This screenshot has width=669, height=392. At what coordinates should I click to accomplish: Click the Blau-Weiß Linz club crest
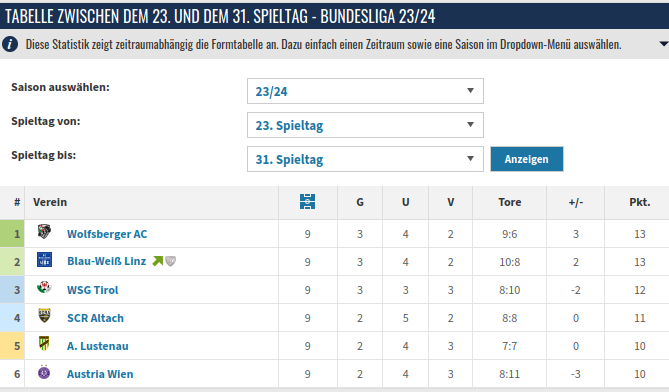pos(44,260)
